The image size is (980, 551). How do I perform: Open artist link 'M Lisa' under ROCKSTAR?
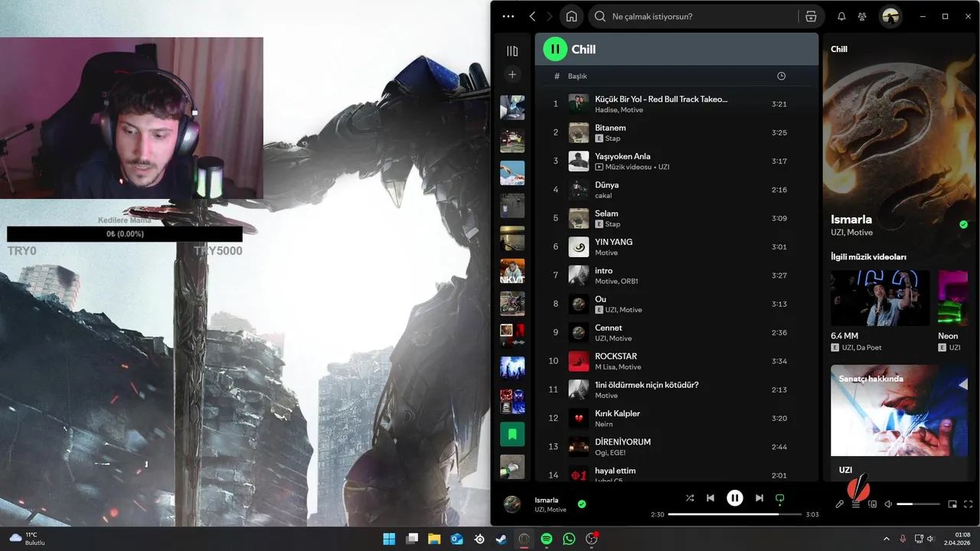point(605,367)
